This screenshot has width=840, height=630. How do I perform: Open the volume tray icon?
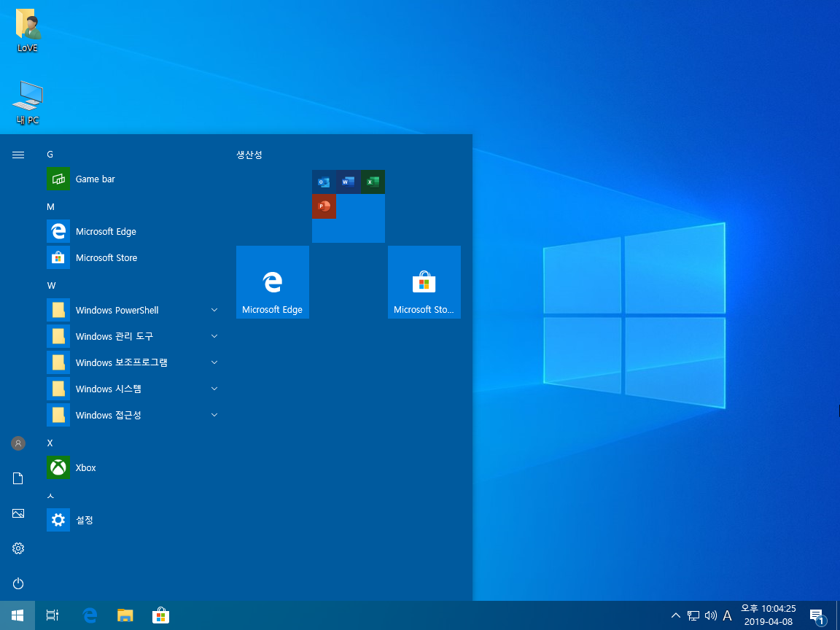[711, 615]
